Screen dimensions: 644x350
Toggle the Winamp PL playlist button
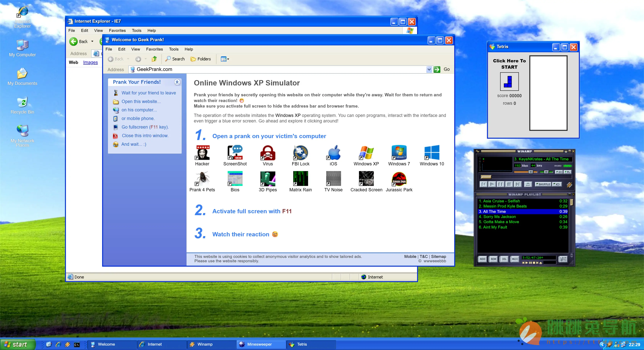pyautogui.click(x=567, y=172)
